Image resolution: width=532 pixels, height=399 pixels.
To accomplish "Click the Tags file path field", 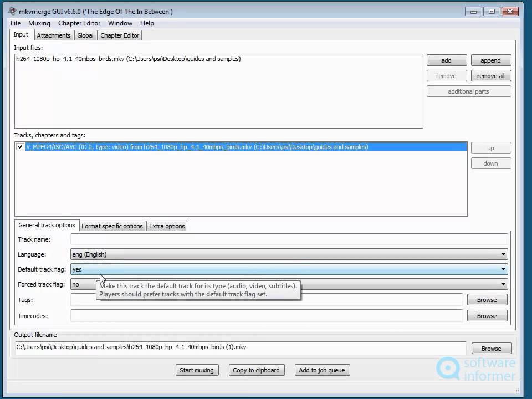I will pos(267,300).
